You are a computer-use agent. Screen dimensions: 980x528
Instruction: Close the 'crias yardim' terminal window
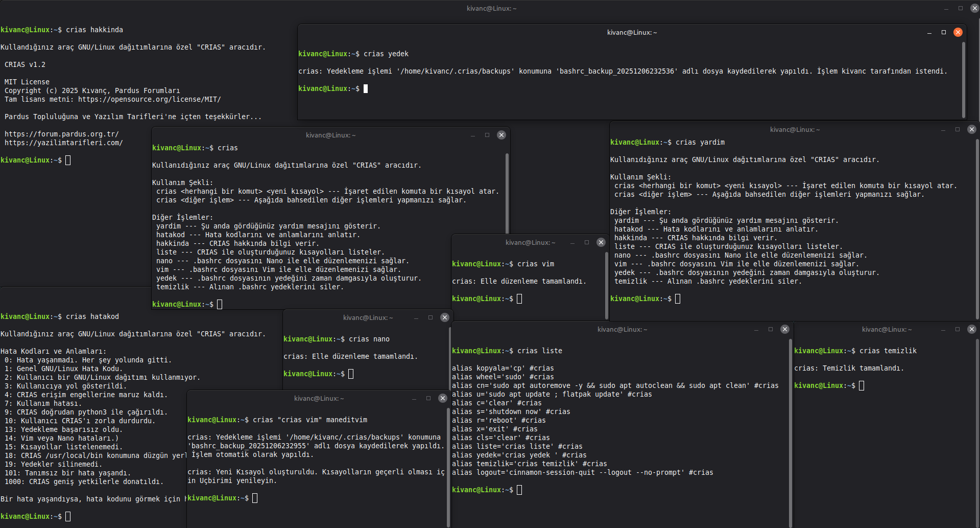(972, 129)
